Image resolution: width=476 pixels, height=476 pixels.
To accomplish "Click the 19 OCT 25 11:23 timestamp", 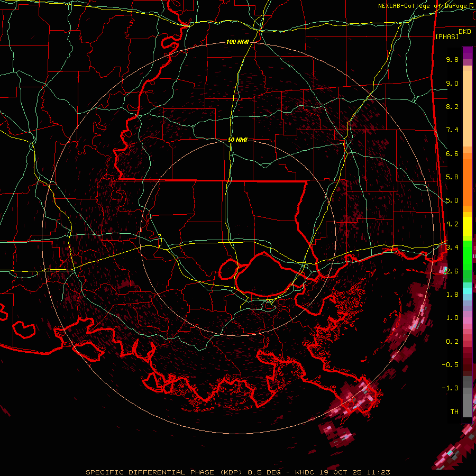I will (354, 472).
